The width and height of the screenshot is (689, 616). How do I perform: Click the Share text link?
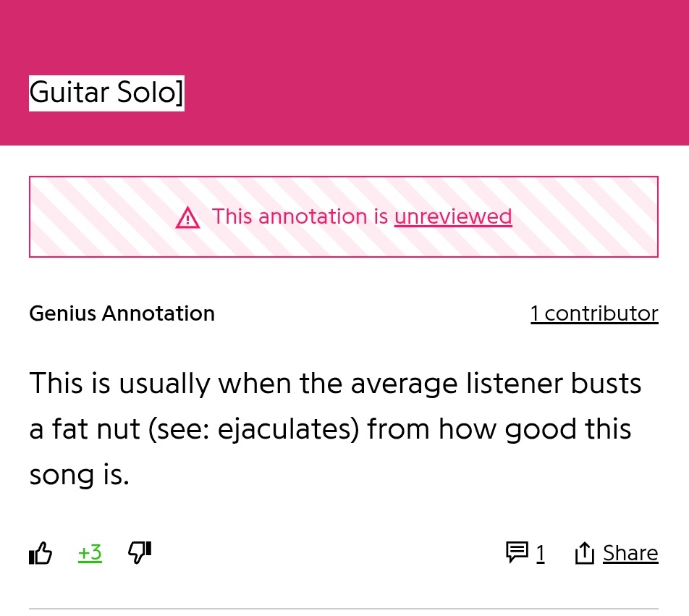pyautogui.click(x=630, y=553)
